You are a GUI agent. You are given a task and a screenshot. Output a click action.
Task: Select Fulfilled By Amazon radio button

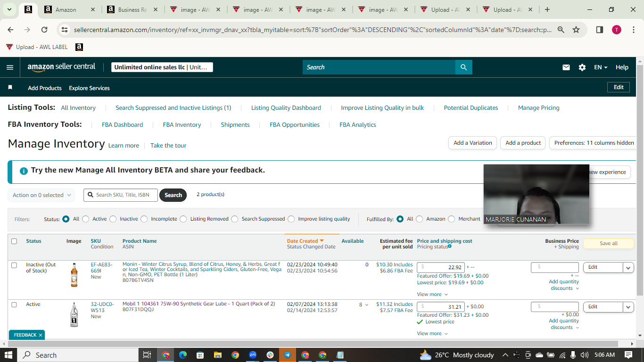point(420,219)
